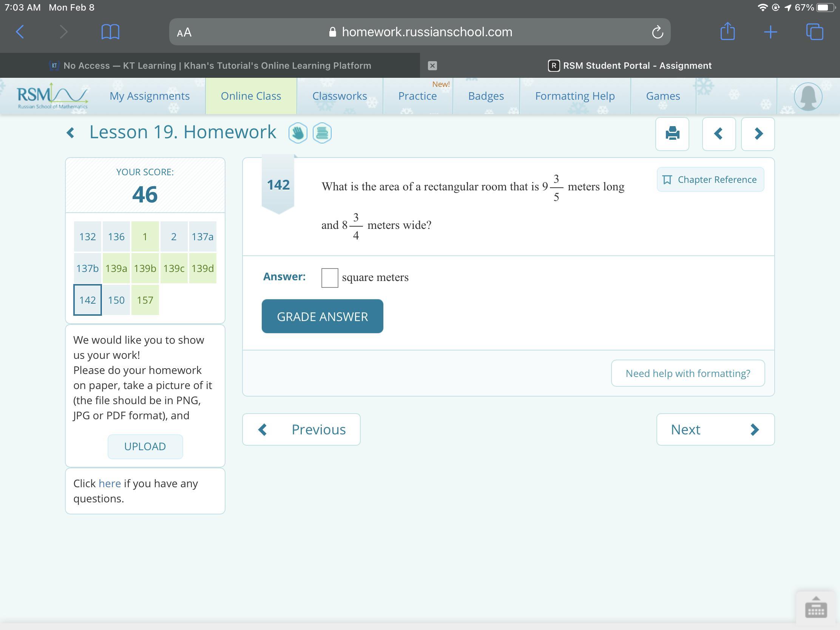Image resolution: width=840 pixels, height=630 pixels.
Task: Open Chapter Reference bookmark button
Action: [x=710, y=180]
